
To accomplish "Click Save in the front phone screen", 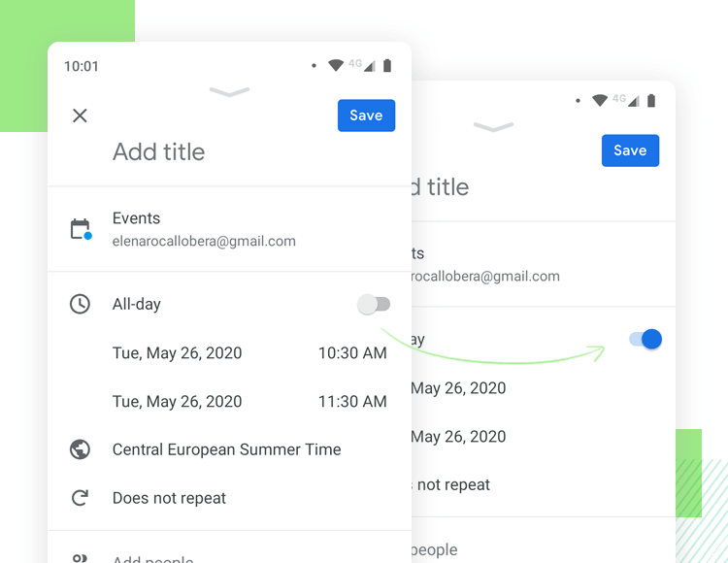I will (x=366, y=116).
